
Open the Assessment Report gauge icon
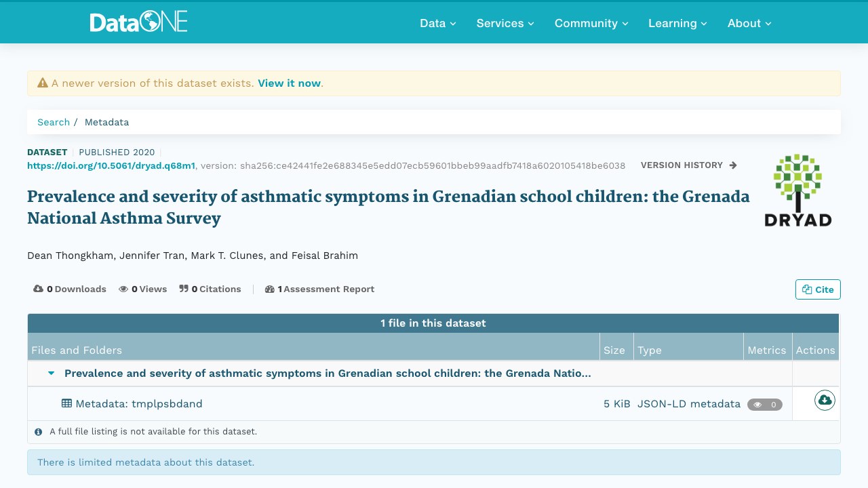tap(270, 289)
